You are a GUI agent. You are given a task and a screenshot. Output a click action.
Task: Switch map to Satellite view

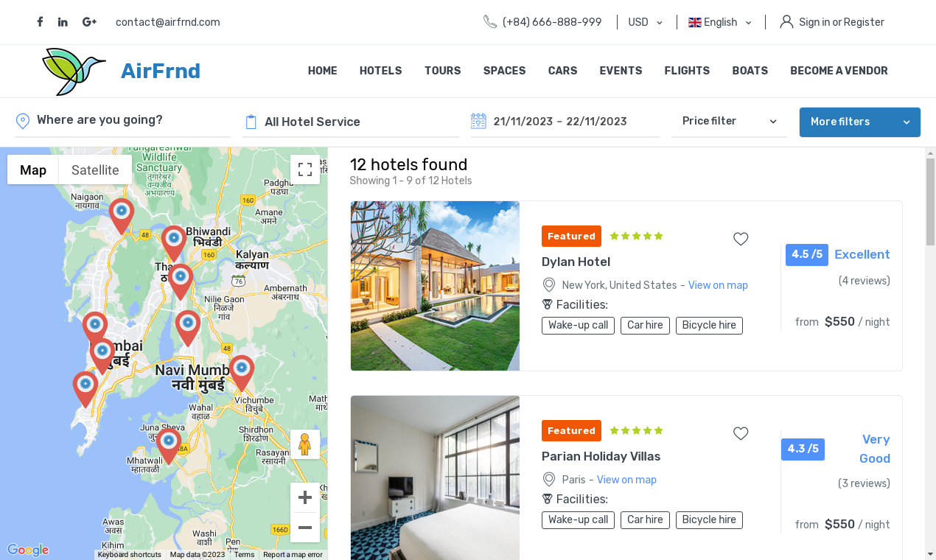[95, 169]
